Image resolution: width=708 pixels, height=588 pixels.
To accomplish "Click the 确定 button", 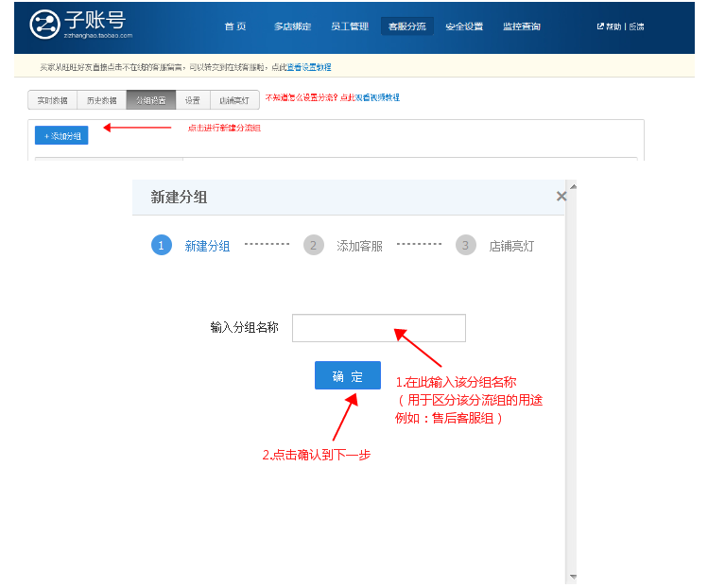I will (x=348, y=375).
